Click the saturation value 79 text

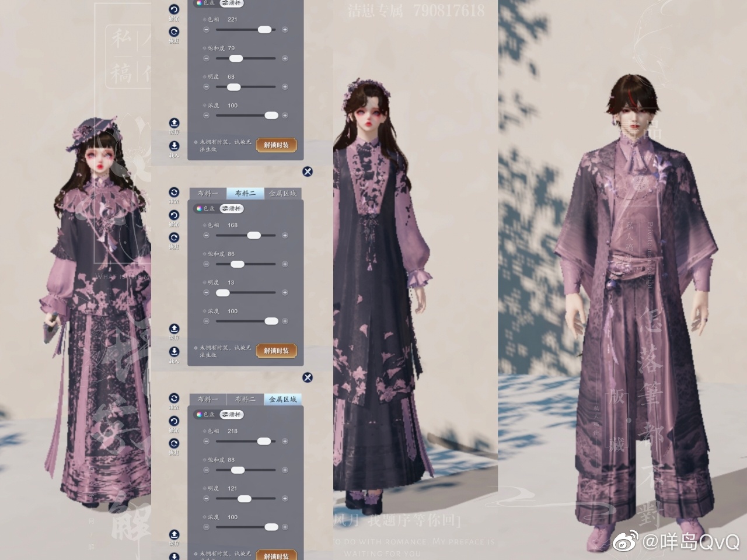point(231,48)
